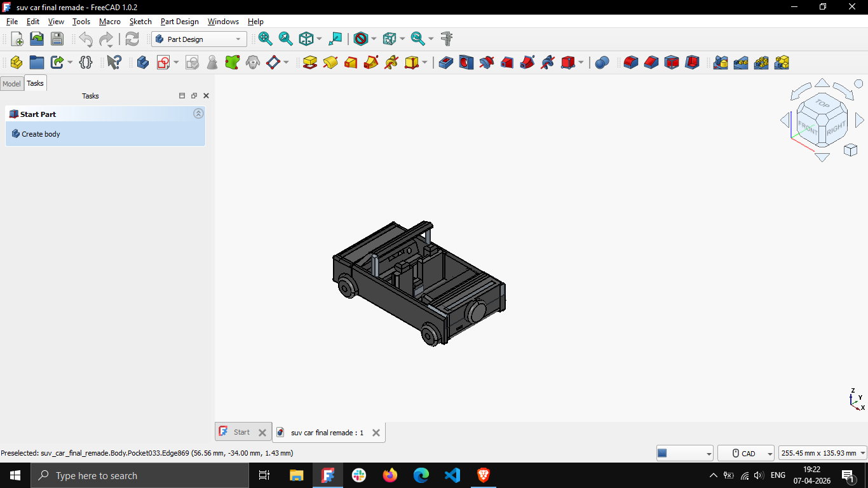868x488 pixels.
Task: Save the document with the floppy icon
Action: tap(57, 39)
